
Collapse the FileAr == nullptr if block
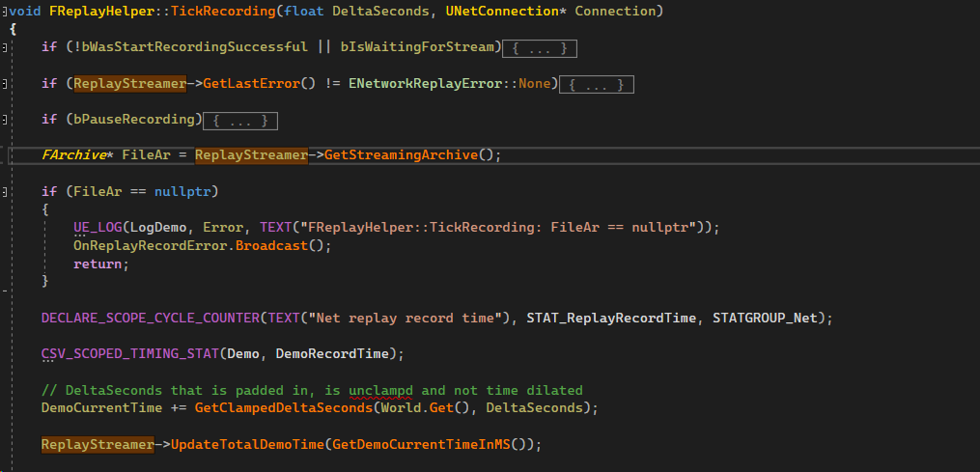5,192
